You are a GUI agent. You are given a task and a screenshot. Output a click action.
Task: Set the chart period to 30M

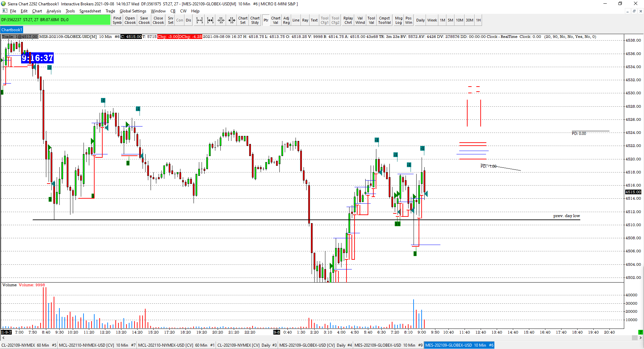point(470,20)
